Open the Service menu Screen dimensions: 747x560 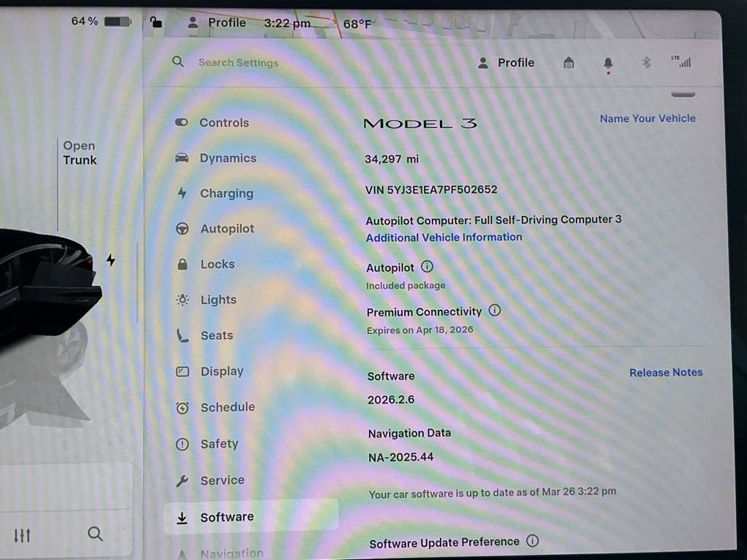coord(210,480)
